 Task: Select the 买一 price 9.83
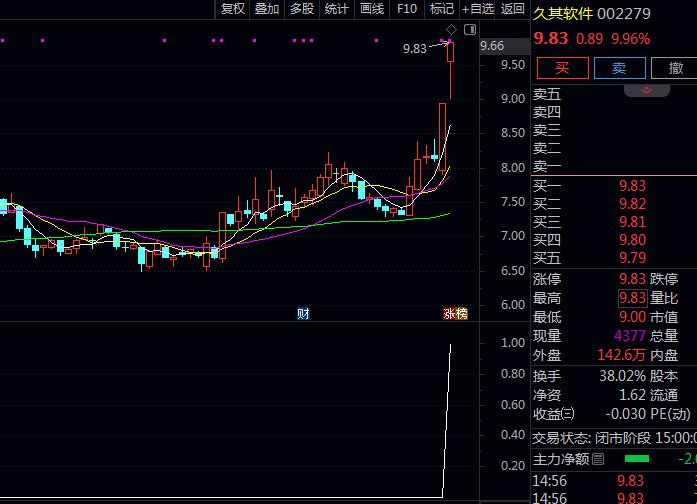coord(632,186)
